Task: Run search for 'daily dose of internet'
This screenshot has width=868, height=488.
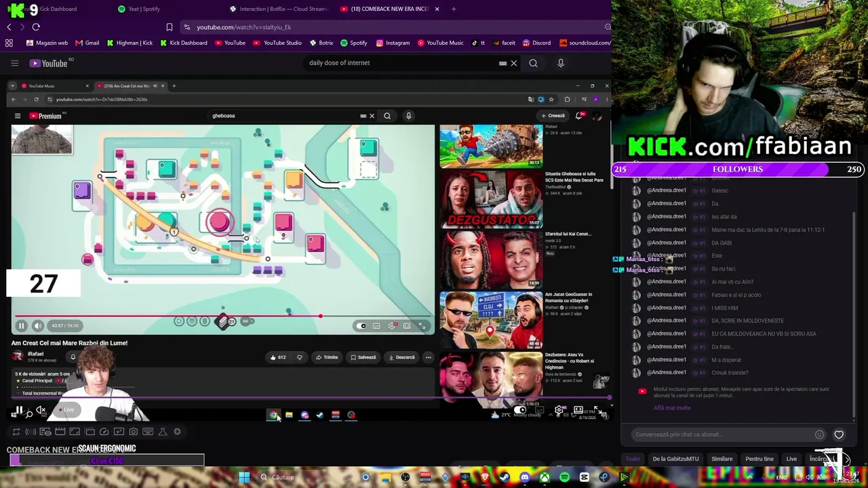Action: coord(533,63)
